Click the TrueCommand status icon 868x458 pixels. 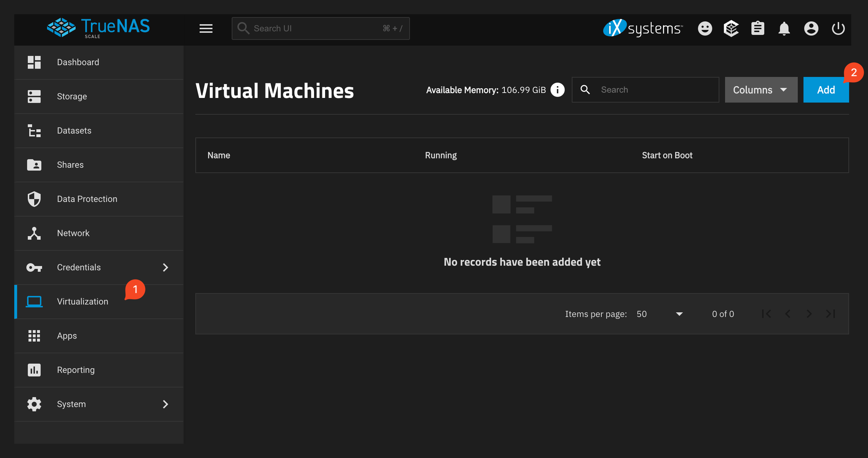point(731,28)
